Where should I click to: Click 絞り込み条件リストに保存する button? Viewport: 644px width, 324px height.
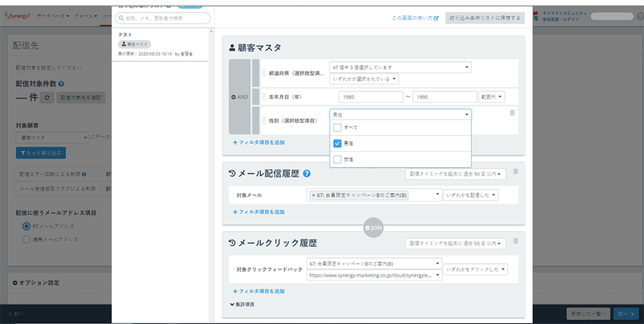[x=485, y=18]
